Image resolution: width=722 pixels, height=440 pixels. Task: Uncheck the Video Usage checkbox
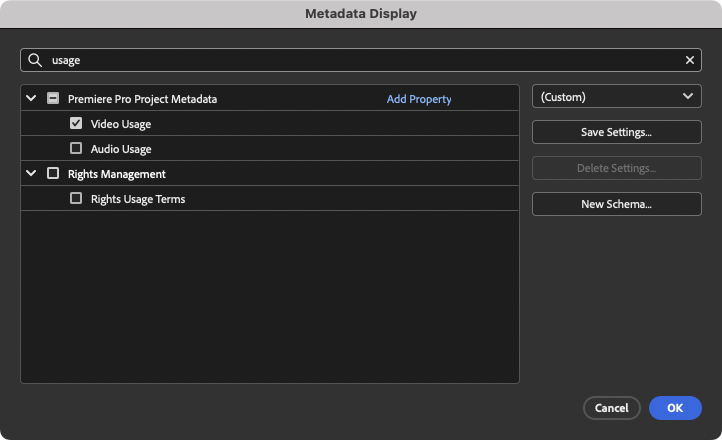[x=76, y=123]
